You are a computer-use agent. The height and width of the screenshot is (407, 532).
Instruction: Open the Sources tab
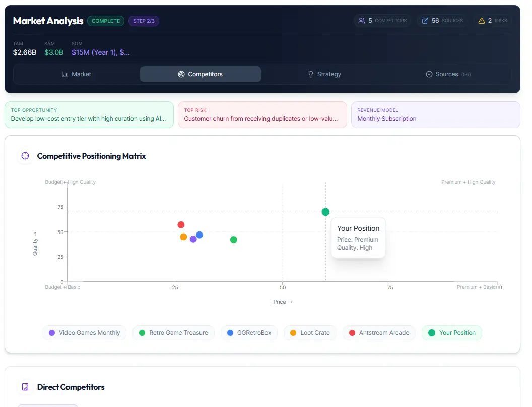(448, 74)
